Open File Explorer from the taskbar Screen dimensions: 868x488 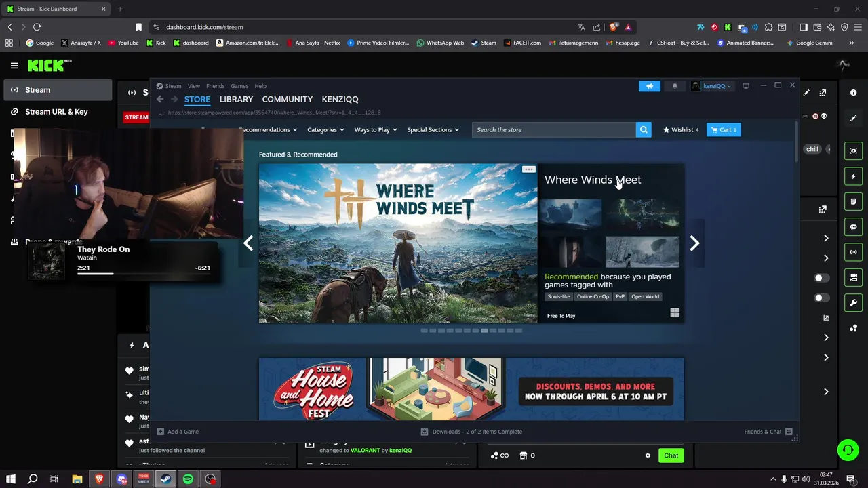77,479
